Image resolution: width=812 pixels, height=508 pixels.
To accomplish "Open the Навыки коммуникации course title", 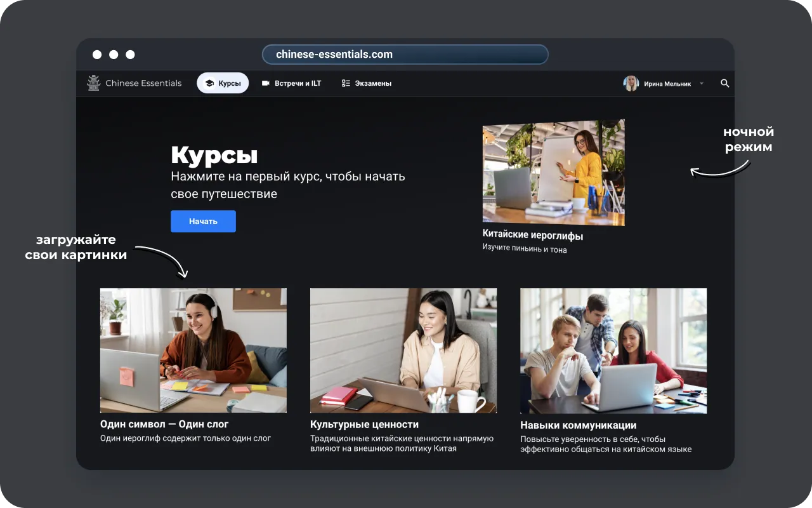I will [x=578, y=425].
